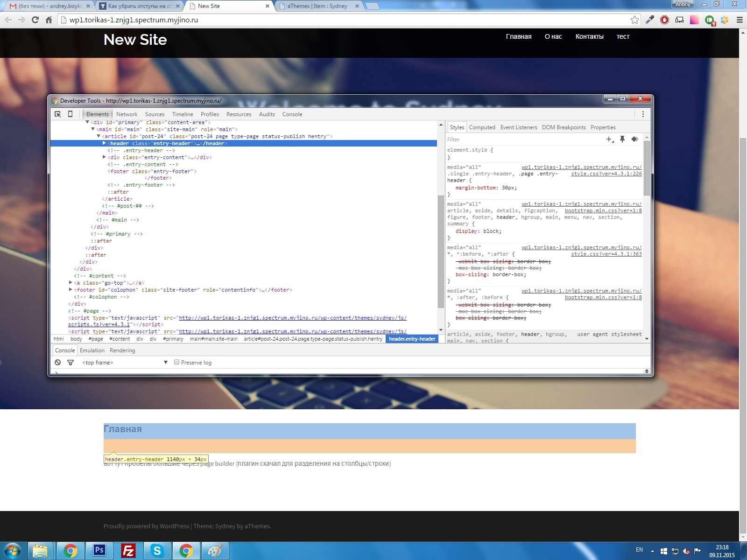
Task: Add new style rule with plus icon
Action: click(610, 139)
